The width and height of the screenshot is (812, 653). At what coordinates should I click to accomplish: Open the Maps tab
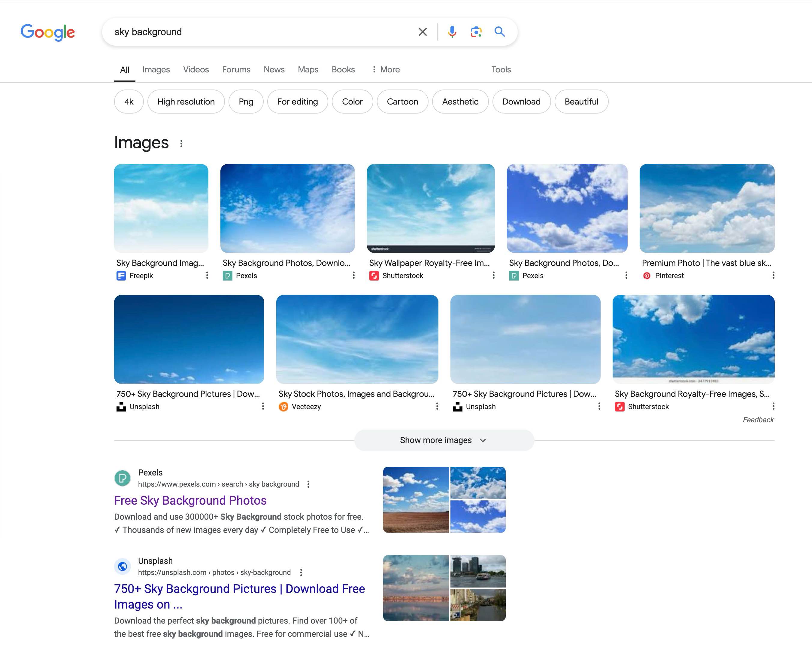[x=308, y=70]
